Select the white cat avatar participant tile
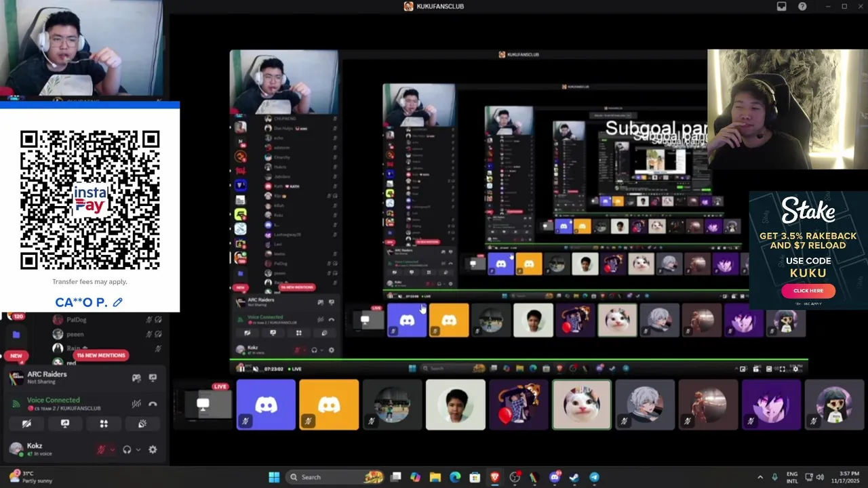Screen dimensions: 868x488 point(582,405)
